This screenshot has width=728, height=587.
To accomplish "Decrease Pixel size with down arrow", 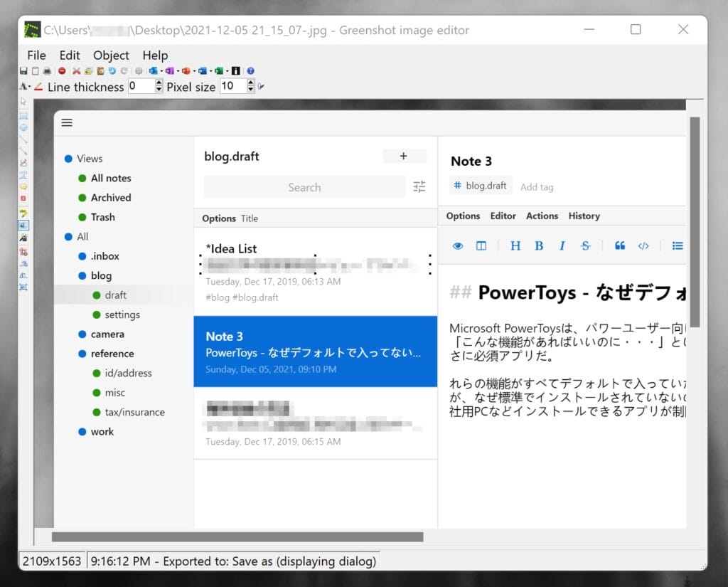I will (251, 89).
